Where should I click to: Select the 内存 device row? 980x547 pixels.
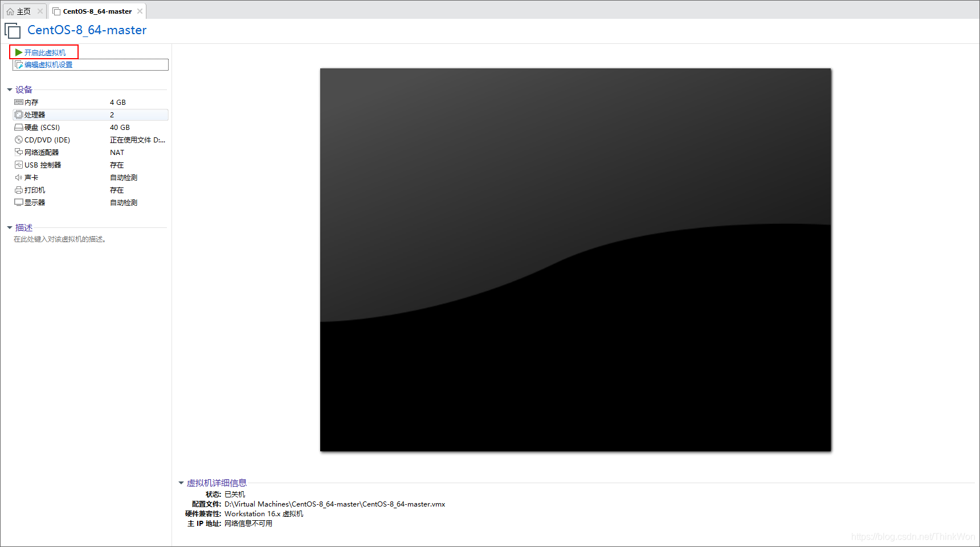click(x=91, y=103)
